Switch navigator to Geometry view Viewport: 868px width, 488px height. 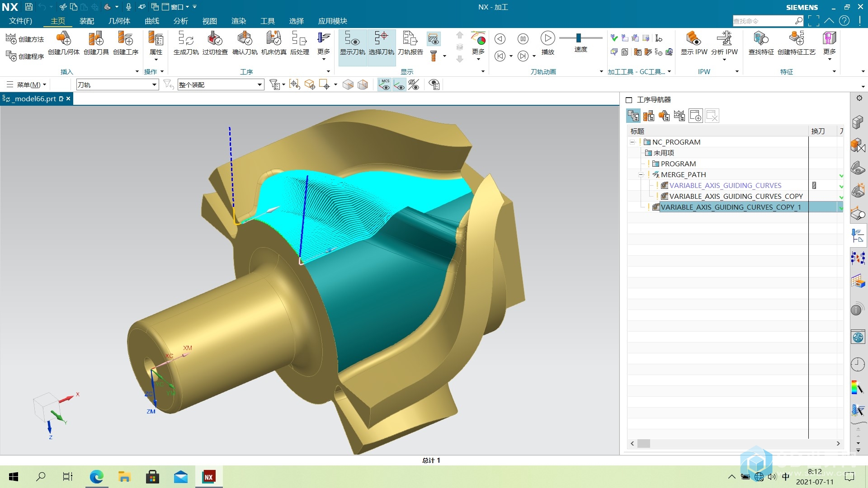pos(664,116)
